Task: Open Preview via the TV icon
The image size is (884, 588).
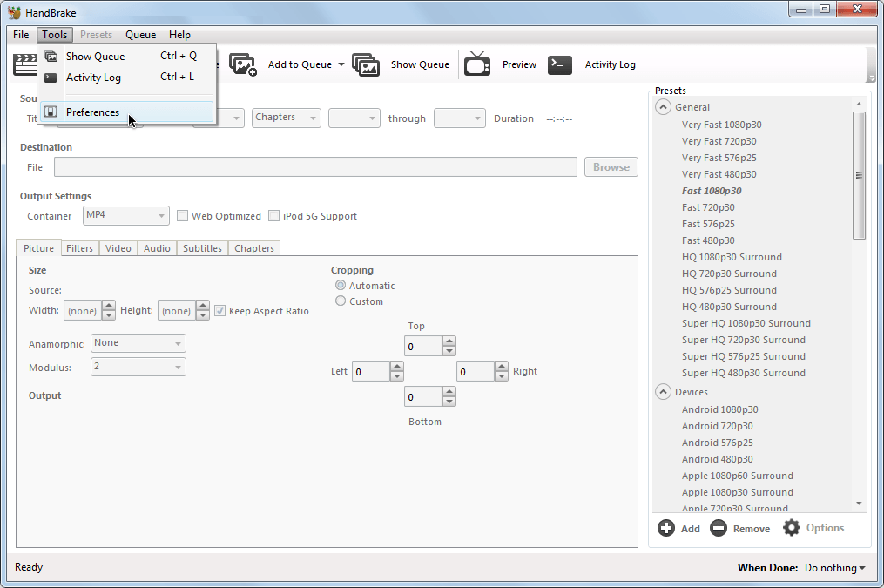Action: click(477, 64)
